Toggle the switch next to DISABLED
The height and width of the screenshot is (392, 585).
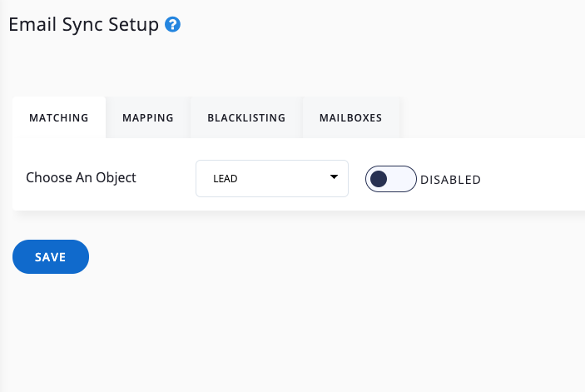pos(391,179)
